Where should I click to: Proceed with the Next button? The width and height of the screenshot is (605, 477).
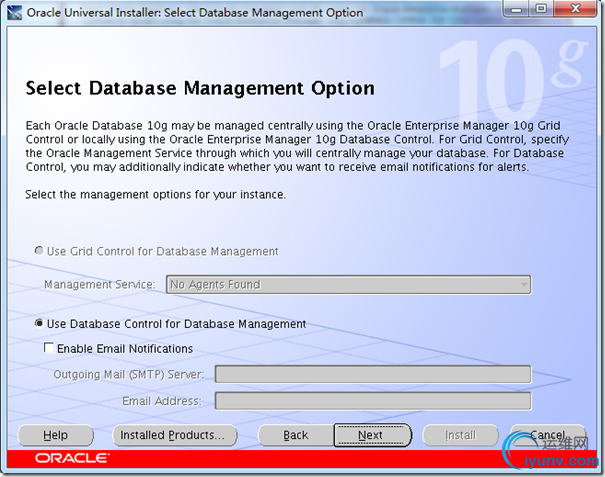click(372, 435)
